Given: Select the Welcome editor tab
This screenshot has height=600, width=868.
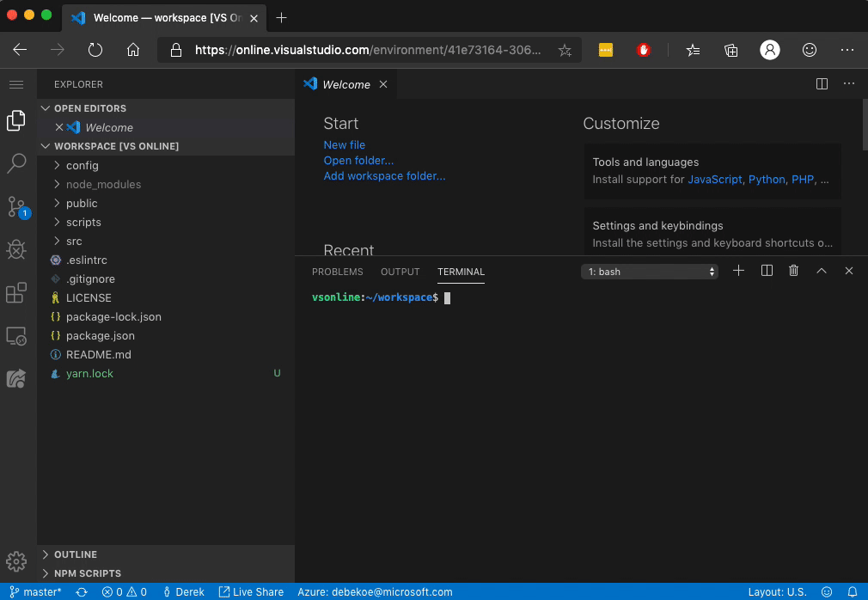Looking at the screenshot, I should coord(346,84).
